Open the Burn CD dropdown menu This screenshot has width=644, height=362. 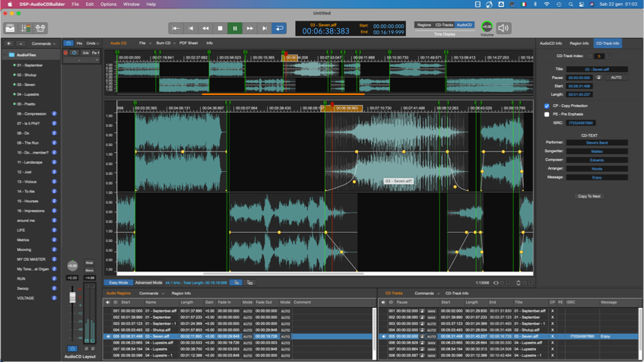[x=164, y=43]
